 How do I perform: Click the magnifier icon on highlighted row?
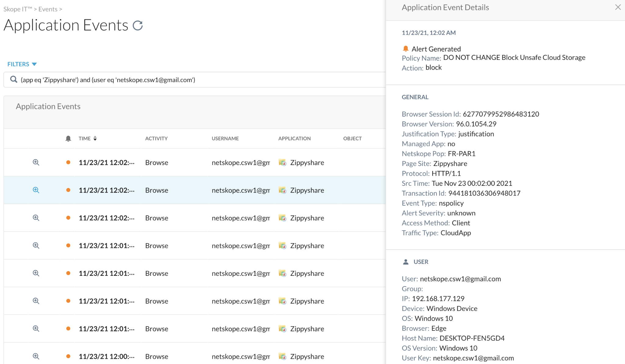pyautogui.click(x=36, y=190)
